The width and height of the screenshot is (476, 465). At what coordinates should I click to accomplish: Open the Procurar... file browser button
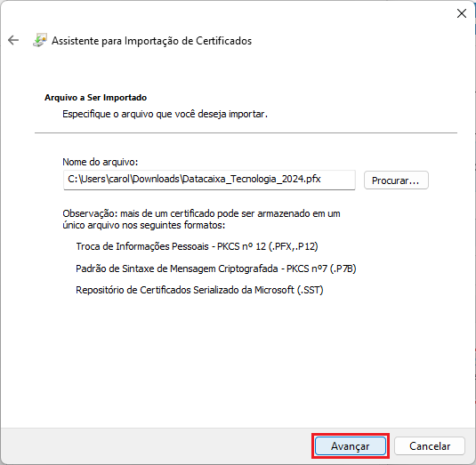[396, 180]
